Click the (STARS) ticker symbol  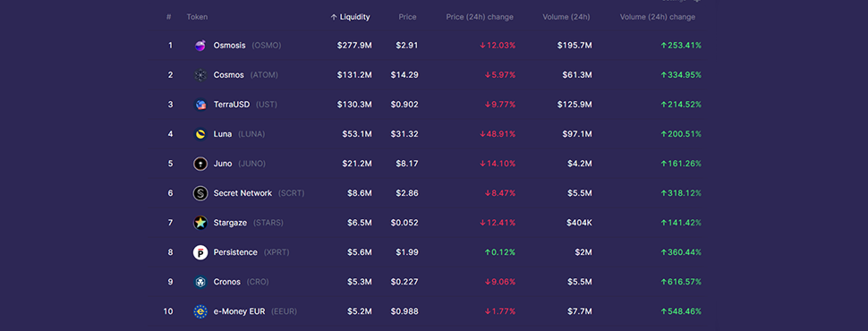pyautogui.click(x=268, y=223)
